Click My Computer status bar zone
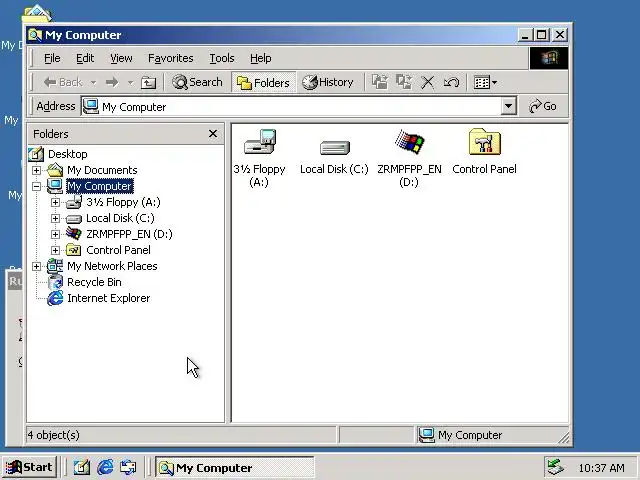 click(492, 435)
